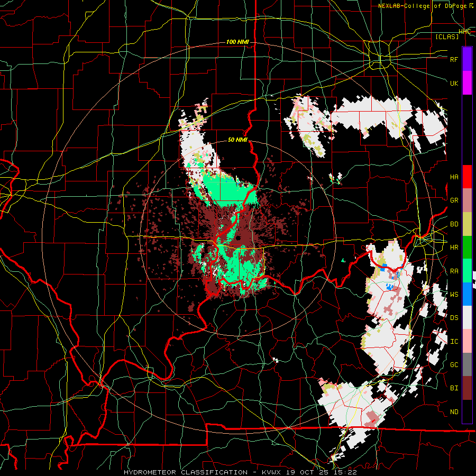Click the 'RF' legend label
Viewport: 476px width, 476px height.
coord(454,59)
